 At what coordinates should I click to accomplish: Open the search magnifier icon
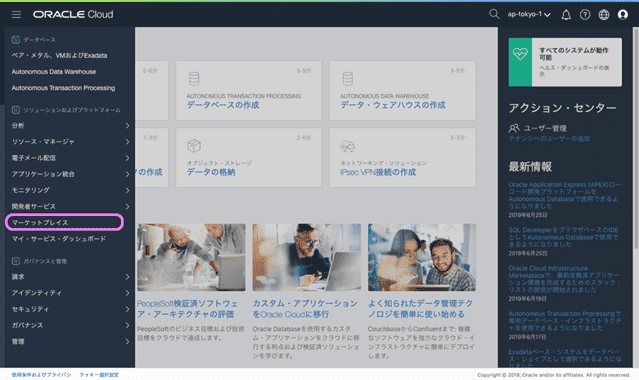(494, 14)
